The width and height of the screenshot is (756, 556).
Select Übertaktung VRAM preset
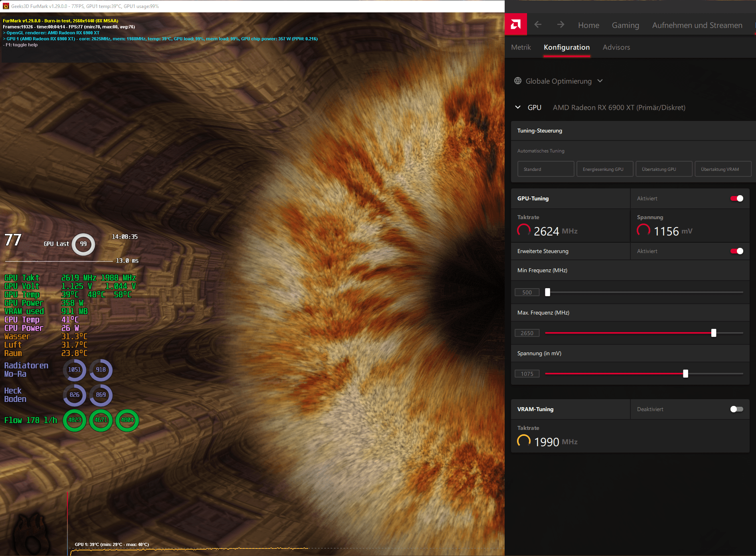click(723, 169)
